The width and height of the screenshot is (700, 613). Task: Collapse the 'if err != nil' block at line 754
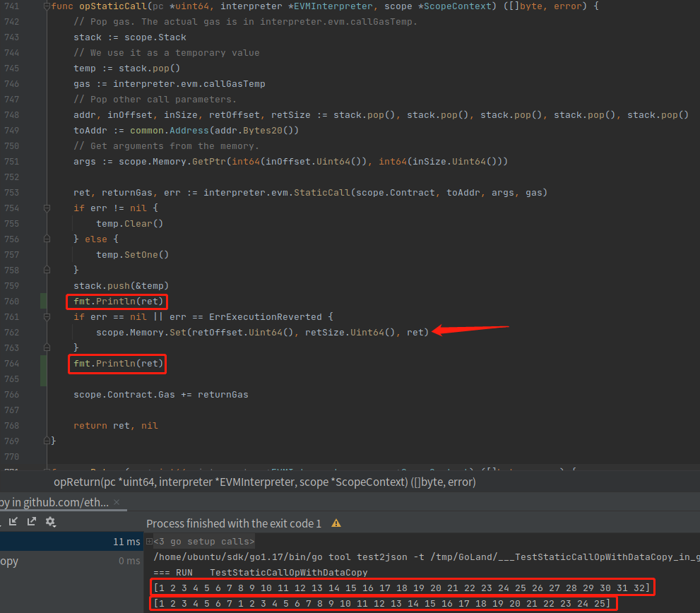(47, 208)
